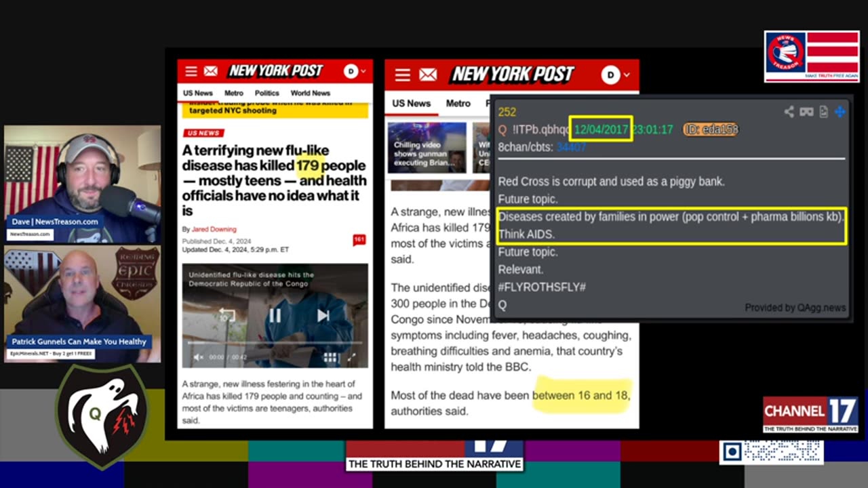Click the goggles icon in Q post header
The image size is (868, 488).
(x=806, y=112)
